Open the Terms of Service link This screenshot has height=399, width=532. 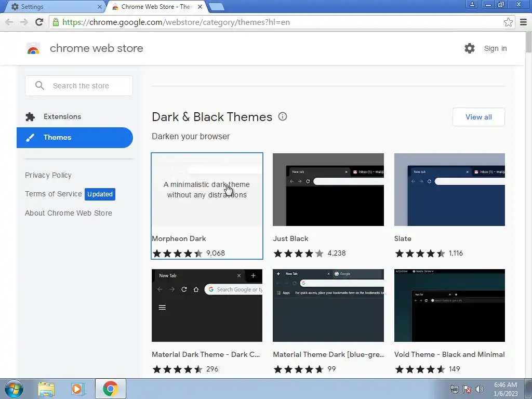54,194
